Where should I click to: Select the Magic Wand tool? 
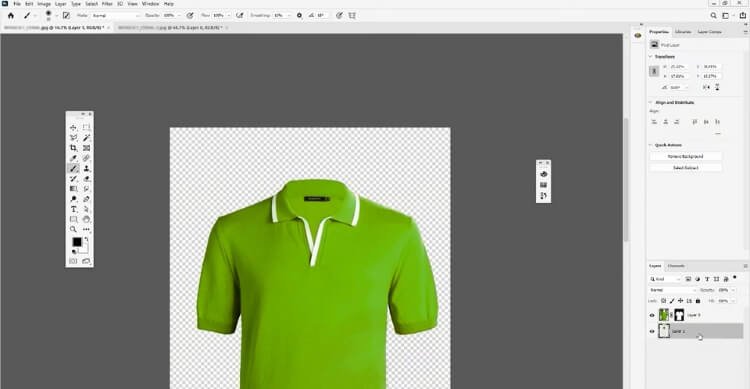(86, 138)
